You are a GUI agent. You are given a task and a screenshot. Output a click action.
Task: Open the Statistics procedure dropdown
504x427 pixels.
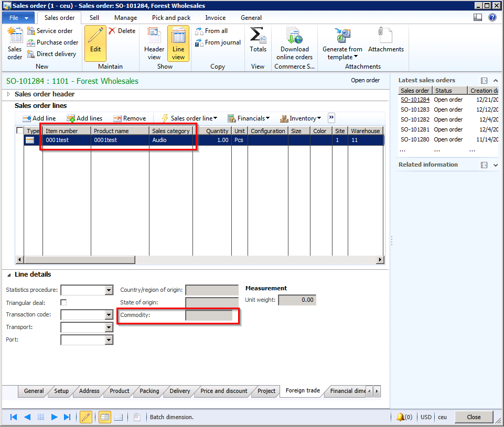[x=109, y=290]
